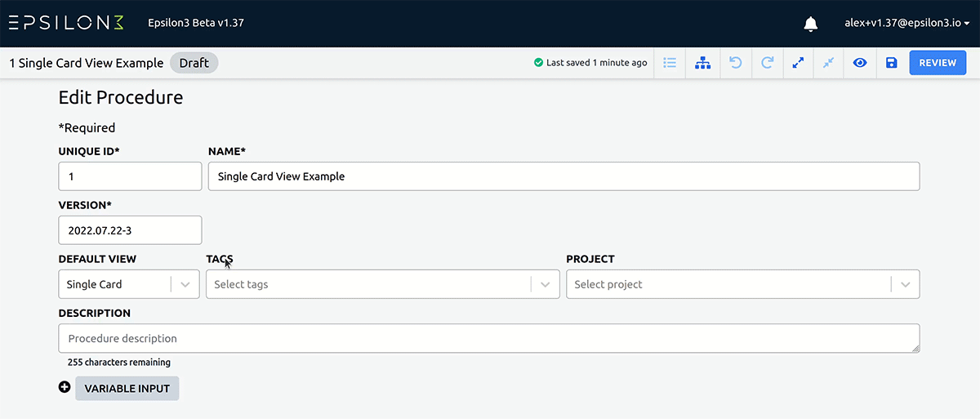Click the Procedure description text area
This screenshot has height=419, width=980.
pos(489,338)
